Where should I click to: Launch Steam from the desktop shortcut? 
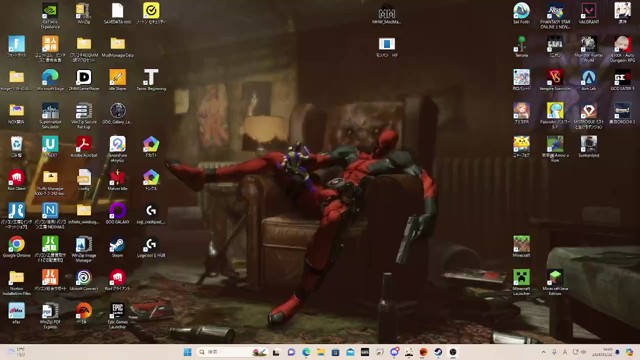click(x=117, y=247)
